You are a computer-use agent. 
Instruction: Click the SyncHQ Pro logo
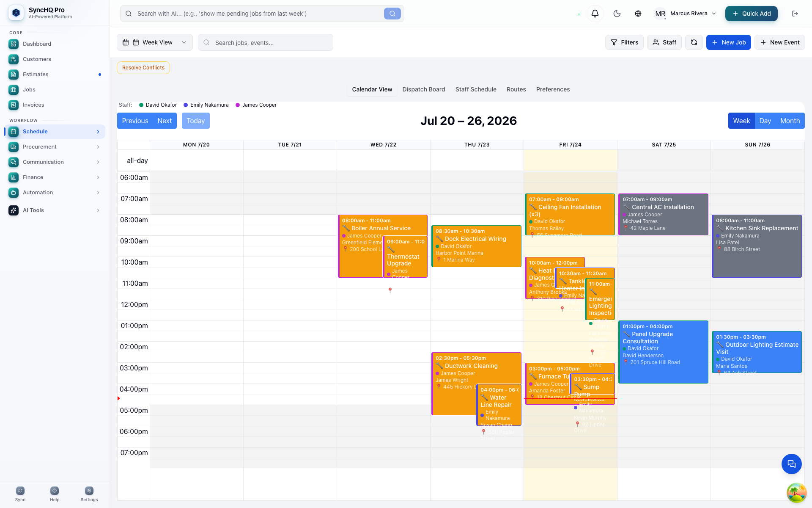tap(16, 13)
